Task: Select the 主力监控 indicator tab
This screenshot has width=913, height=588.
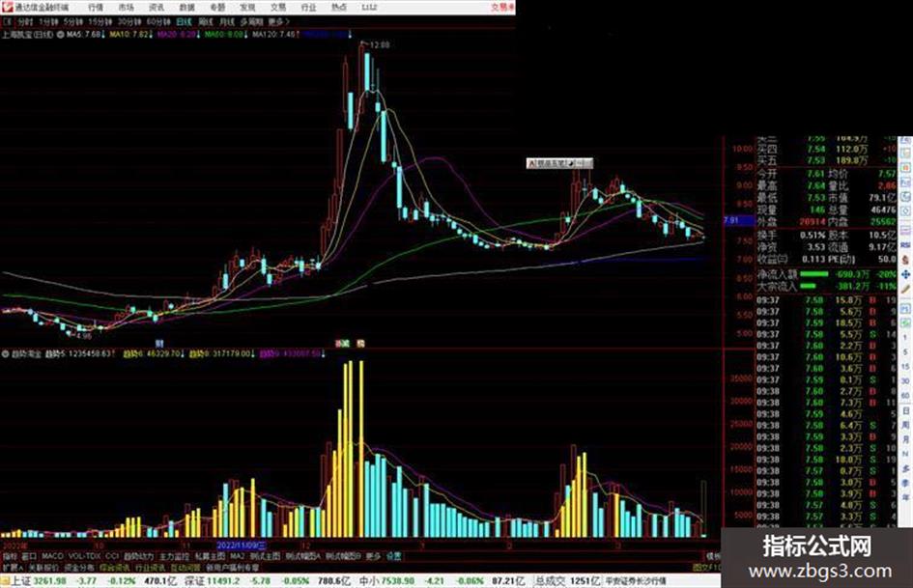Action: tap(174, 556)
